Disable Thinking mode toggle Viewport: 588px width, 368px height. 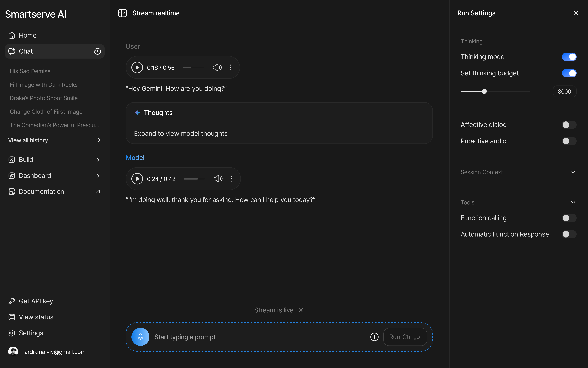[x=569, y=57]
